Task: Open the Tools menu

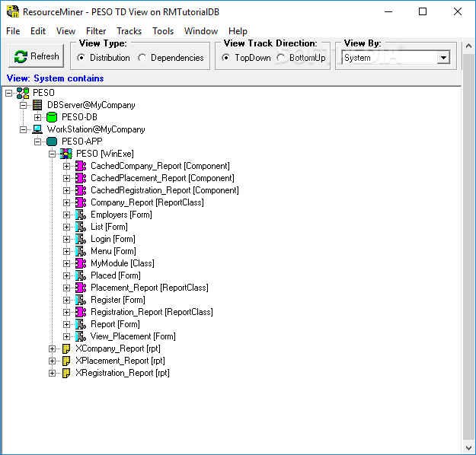Action: pyautogui.click(x=163, y=31)
